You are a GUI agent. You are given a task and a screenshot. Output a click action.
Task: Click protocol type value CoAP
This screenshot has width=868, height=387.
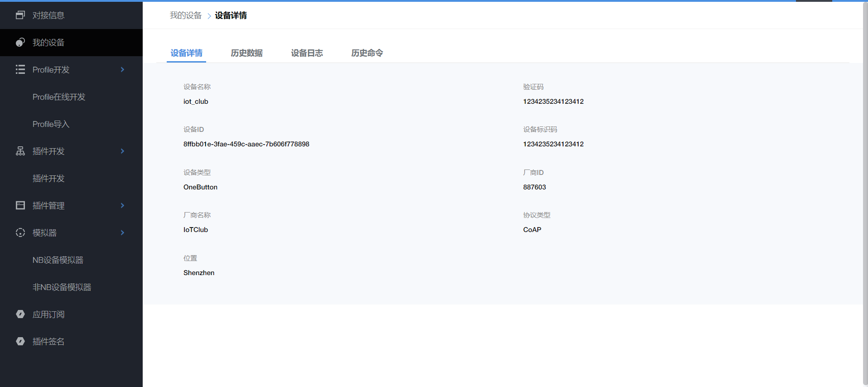click(x=532, y=230)
